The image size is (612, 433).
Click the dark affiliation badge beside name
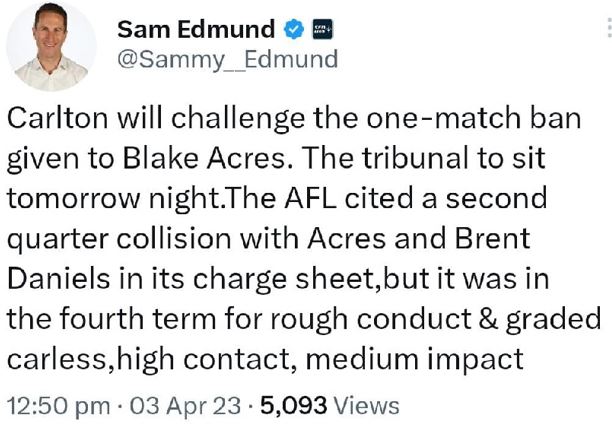point(323,27)
